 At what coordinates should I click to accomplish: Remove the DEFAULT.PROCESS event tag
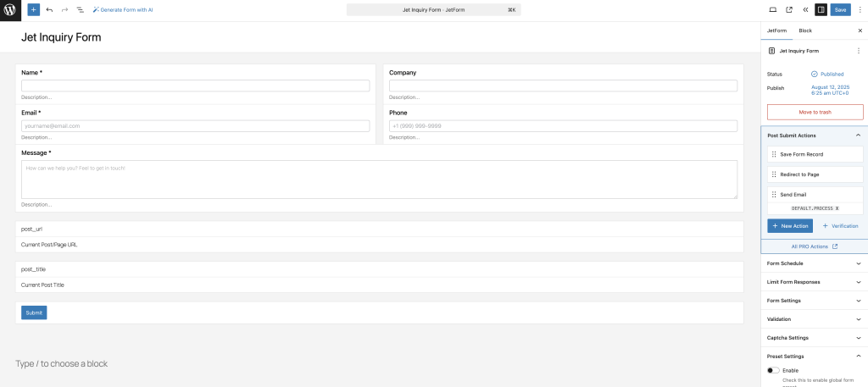[x=837, y=208]
